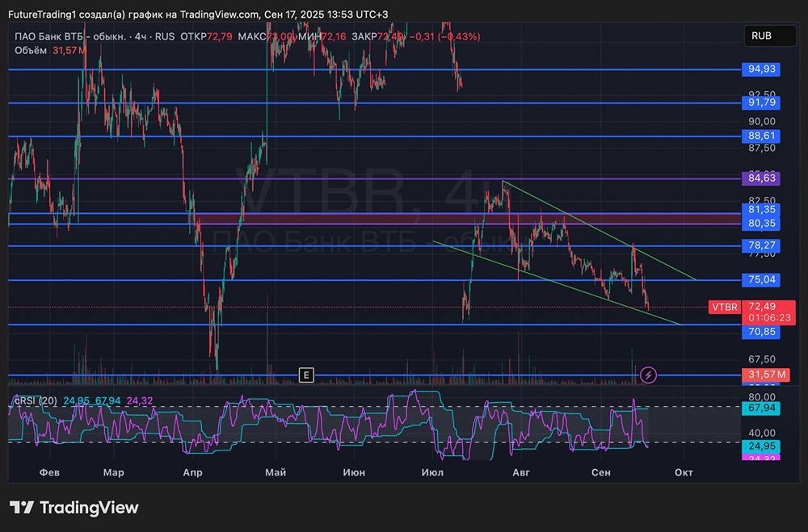808x532 pixels.
Task: Click the 70,85 price level label
Action: [x=761, y=332]
